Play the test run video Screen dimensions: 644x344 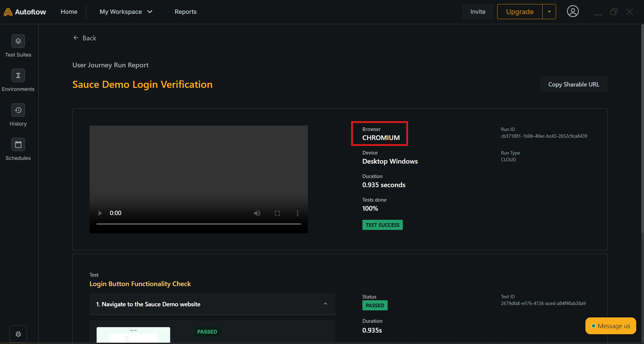point(100,213)
